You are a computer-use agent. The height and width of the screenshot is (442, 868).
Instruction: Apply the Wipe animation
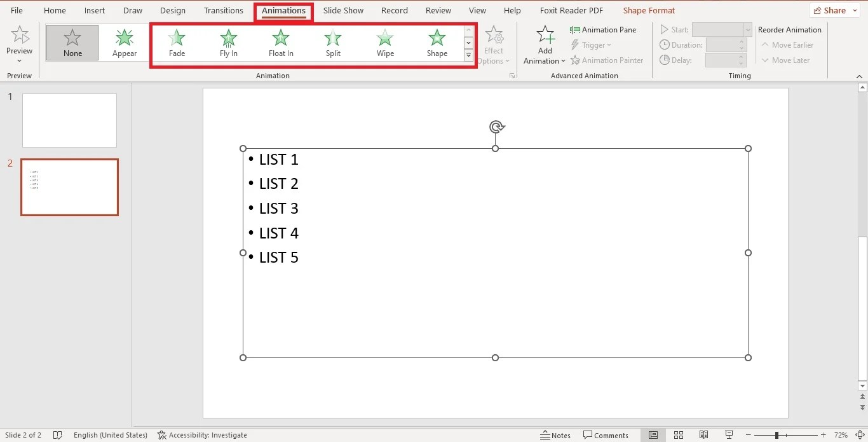pos(384,42)
